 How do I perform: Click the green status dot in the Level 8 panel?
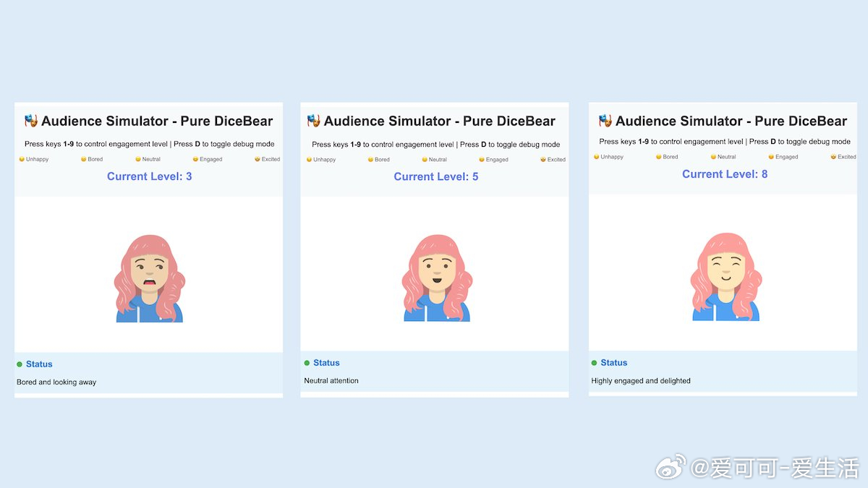(594, 363)
